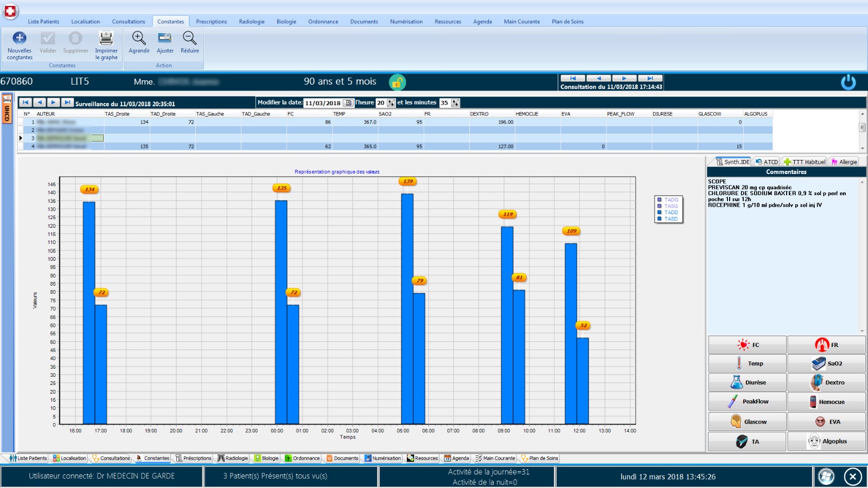Image resolution: width=868 pixels, height=488 pixels.
Task: Click the Diurèse flask button
Action: coord(747,382)
